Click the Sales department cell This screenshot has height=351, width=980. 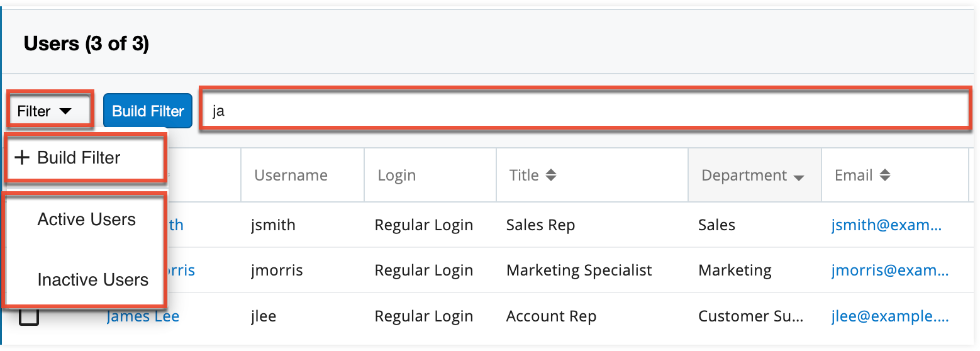716,225
